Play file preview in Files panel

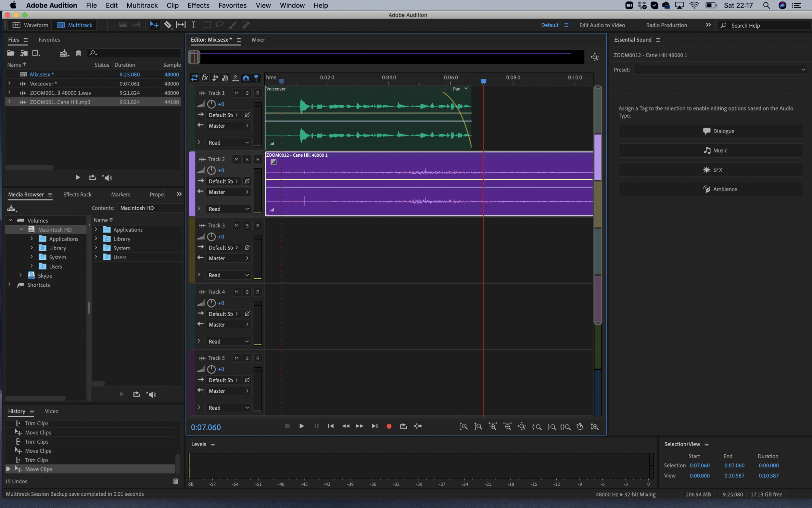pyautogui.click(x=78, y=177)
